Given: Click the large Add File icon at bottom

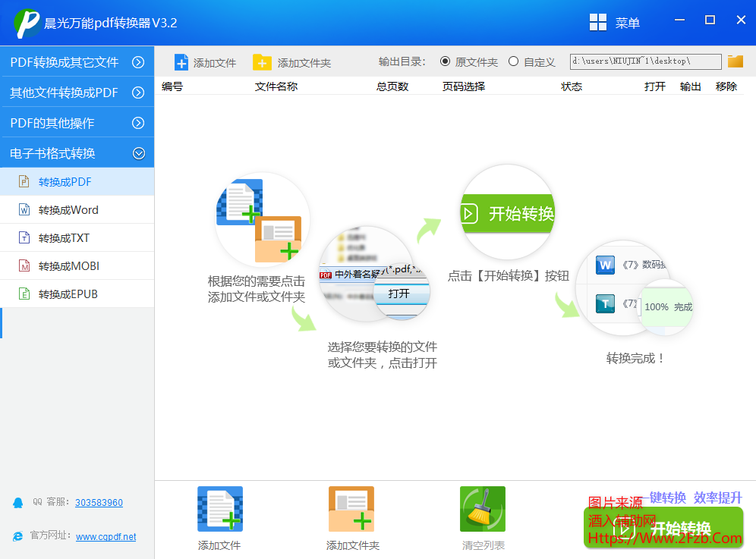Looking at the screenshot, I should 219,509.
